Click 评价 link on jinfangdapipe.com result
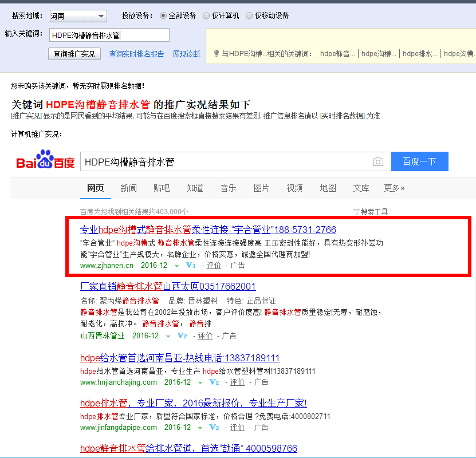Image resolution: width=476 pixels, height=458 pixels. [237, 427]
